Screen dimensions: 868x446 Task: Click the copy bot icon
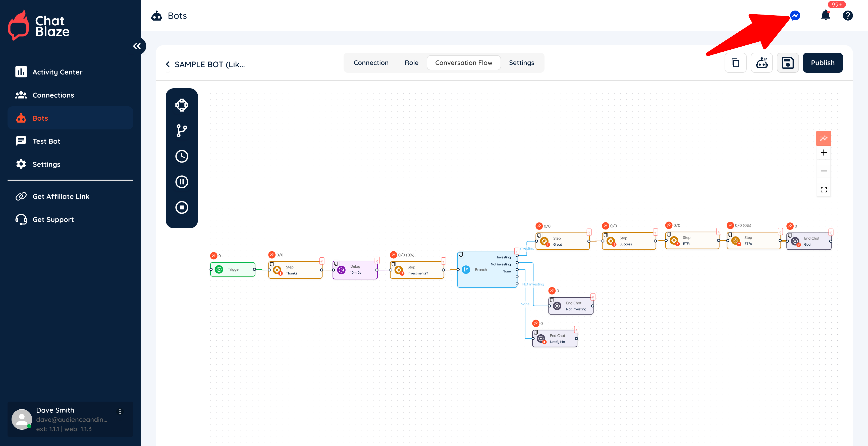[735, 63]
